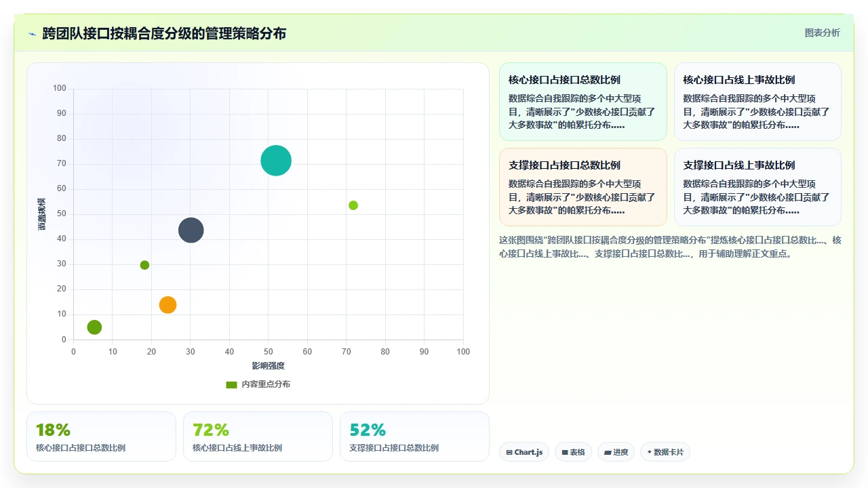Click the chart title 跨团队接口按耦合度分级的管理策略分布

pyautogui.click(x=164, y=33)
